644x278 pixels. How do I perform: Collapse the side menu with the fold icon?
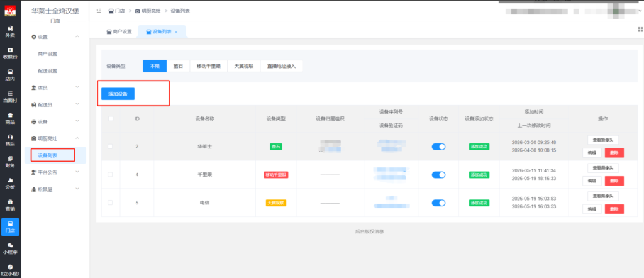99,11
